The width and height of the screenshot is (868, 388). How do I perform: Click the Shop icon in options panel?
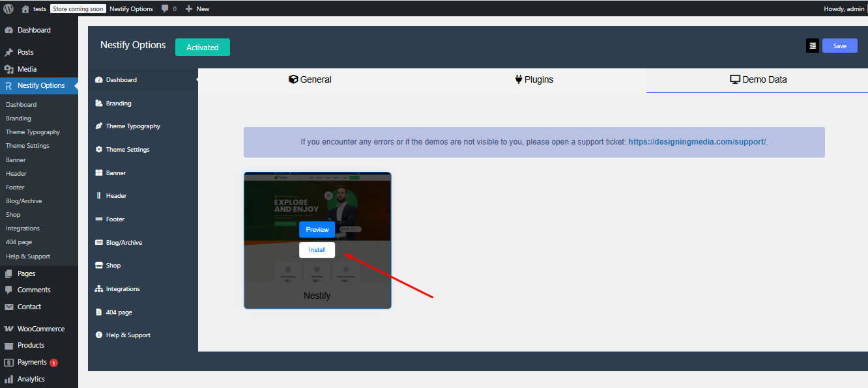pos(99,265)
